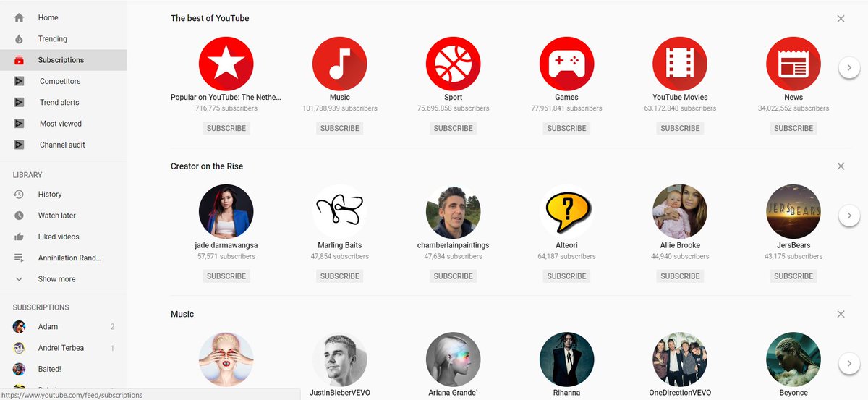Screen dimensions: 868x400
Task: Open the Baited! channel avatar
Action: tap(20, 369)
